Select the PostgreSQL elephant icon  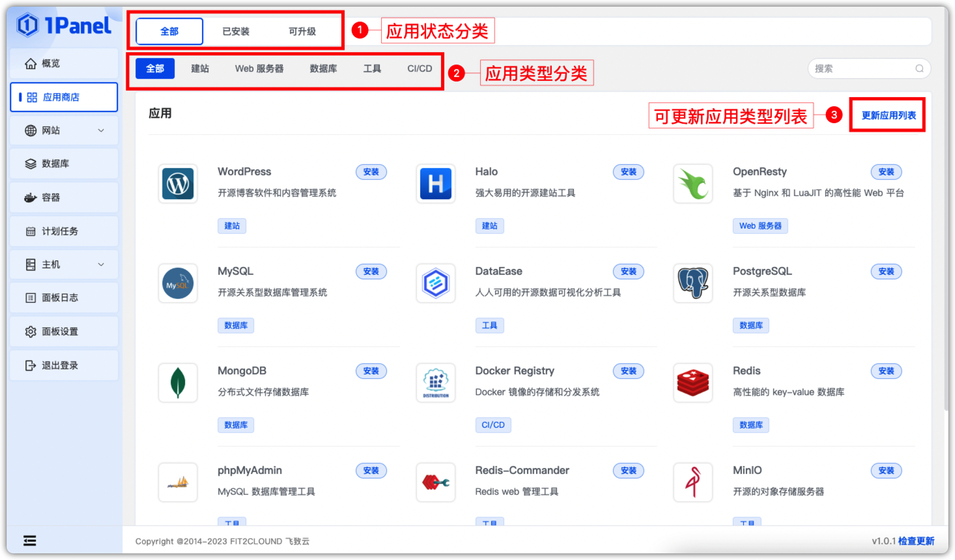coord(693,283)
